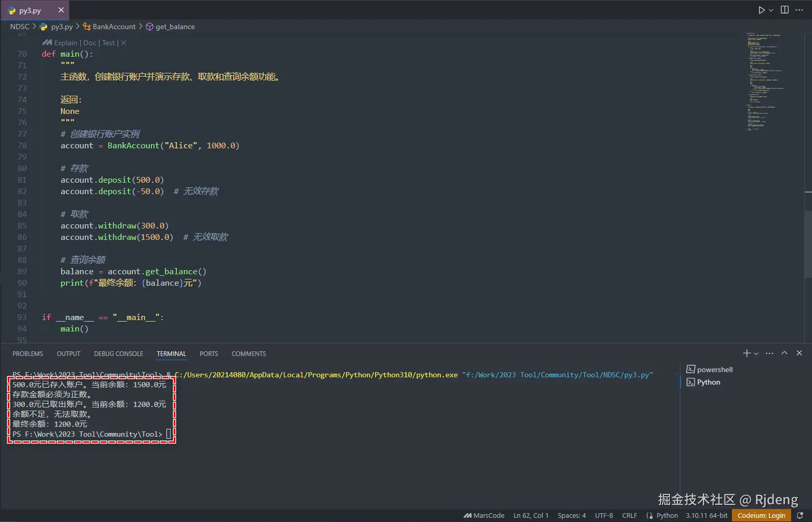Screen dimensions: 812x522
Task: Place cursor on def main() line
Action: [68, 54]
